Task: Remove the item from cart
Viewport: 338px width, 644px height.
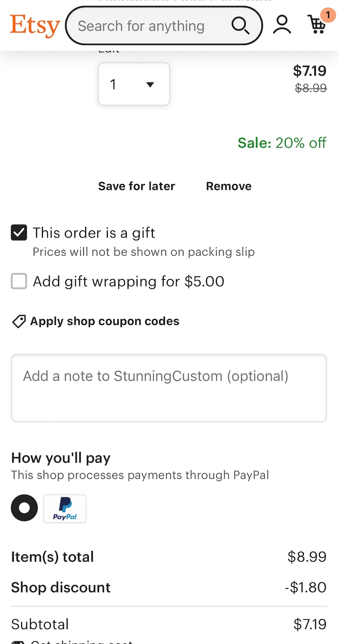Action: 228,186
